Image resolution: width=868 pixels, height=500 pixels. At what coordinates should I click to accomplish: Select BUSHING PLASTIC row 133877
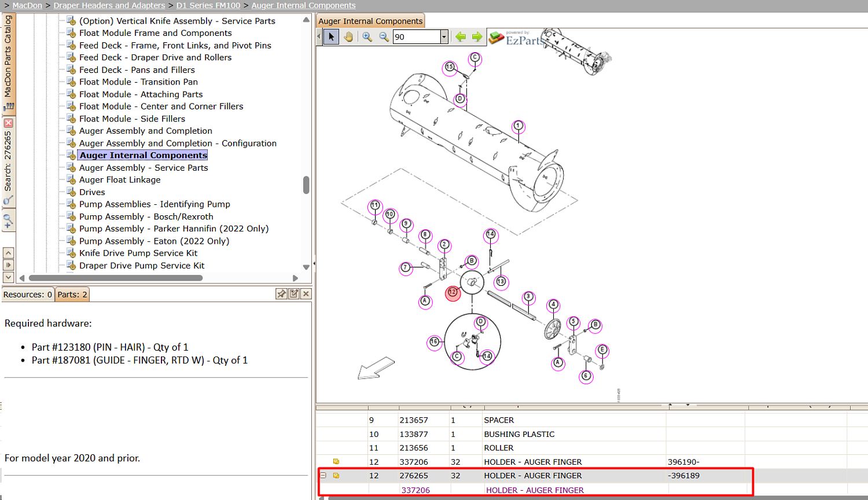pyautogui.click(x=591, y=434)
